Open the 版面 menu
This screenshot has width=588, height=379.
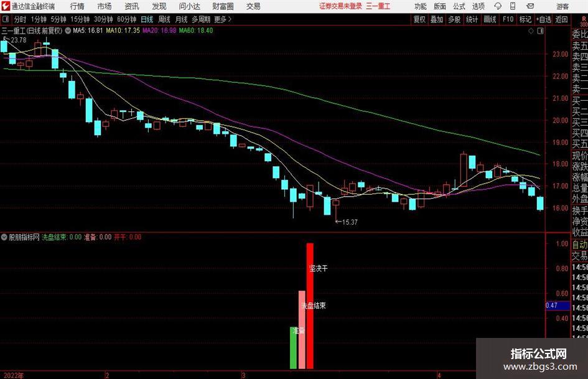point(439,6)
